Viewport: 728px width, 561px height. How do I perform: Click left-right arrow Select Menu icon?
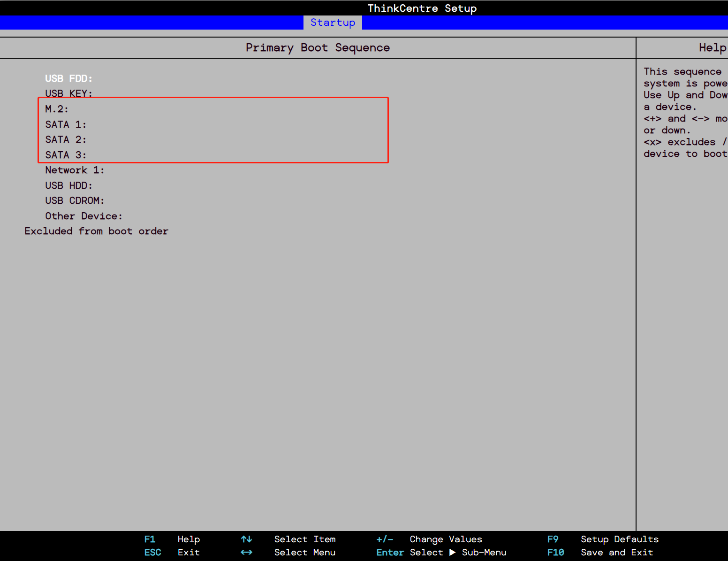tap(246, 553)
